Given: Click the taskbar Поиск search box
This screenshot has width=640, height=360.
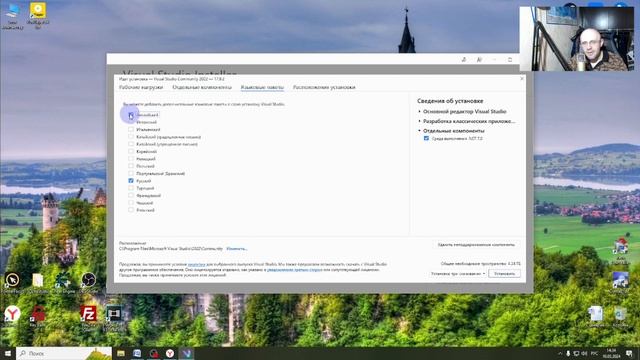Looking at the screenshot, I should tap(64, 353).
